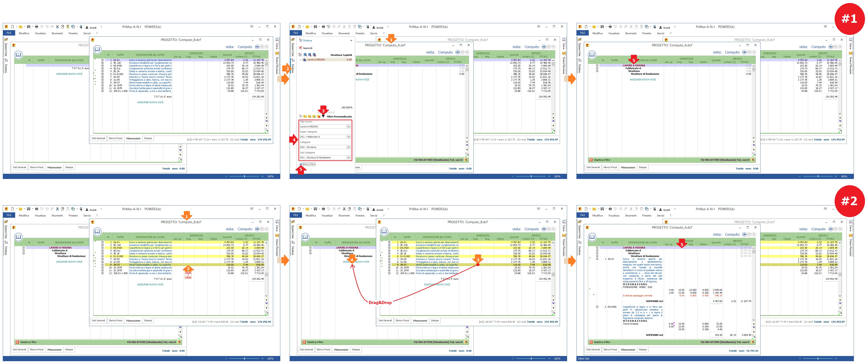Open Super Categoria dropdown showing 001 - Fabbricato A
This screenshot has width=868, height=364.
coord(326,137)
